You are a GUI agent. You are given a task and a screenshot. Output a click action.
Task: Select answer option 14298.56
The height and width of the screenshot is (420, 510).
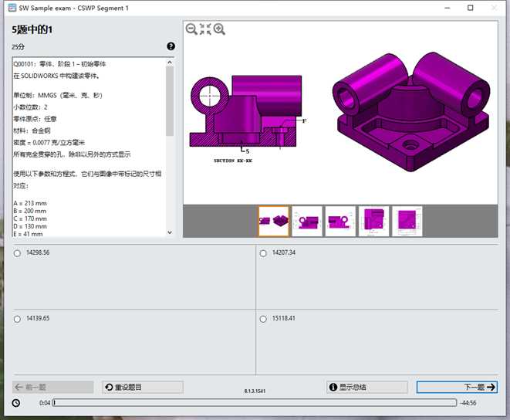pyautogui.click(x=18, y=253)
